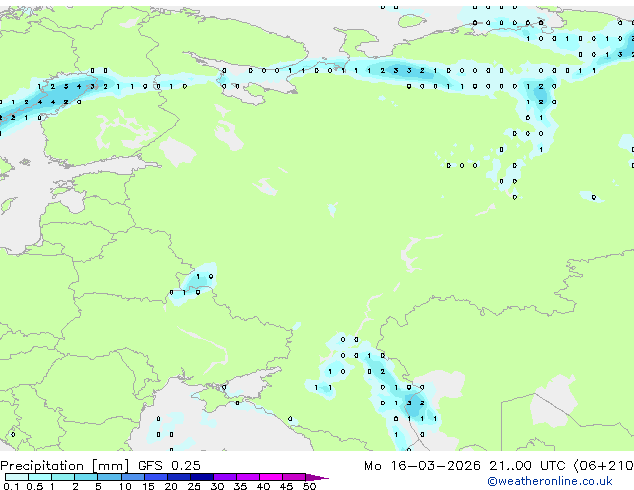Pick the legend swatch between 0.1 and 0.5

click(17, 477)
